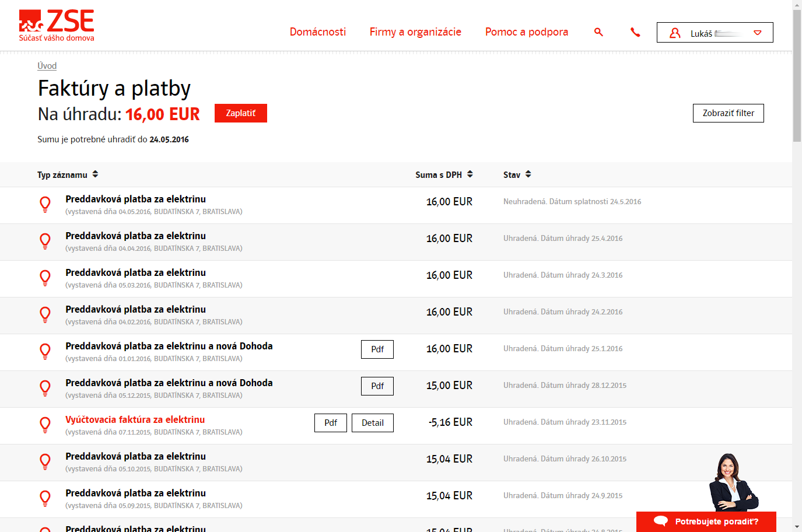Go to Úvod breadcrumb link
Image resolution: width=802 pixels, height=532 pixels.
47,66
